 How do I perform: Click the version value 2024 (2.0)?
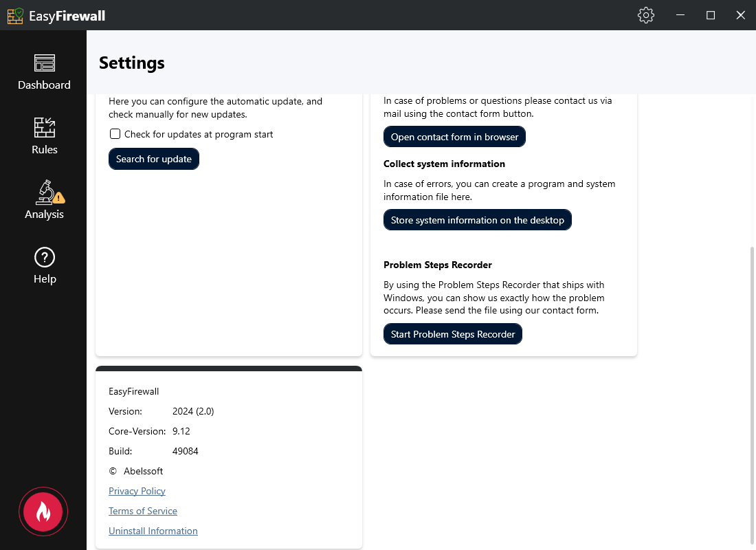click(x=193, y=411)
